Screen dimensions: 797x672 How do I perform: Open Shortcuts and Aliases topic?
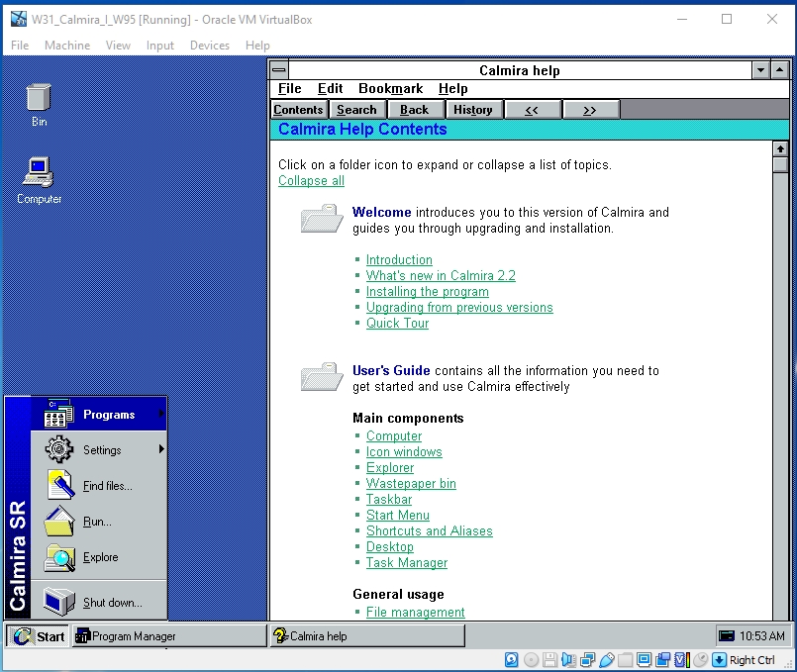(430, 530)
